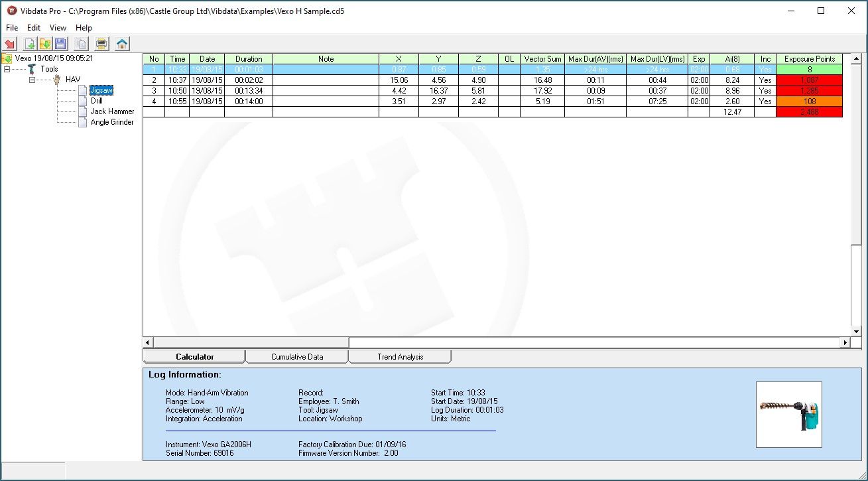Open the File menu

tap(12, 28)
